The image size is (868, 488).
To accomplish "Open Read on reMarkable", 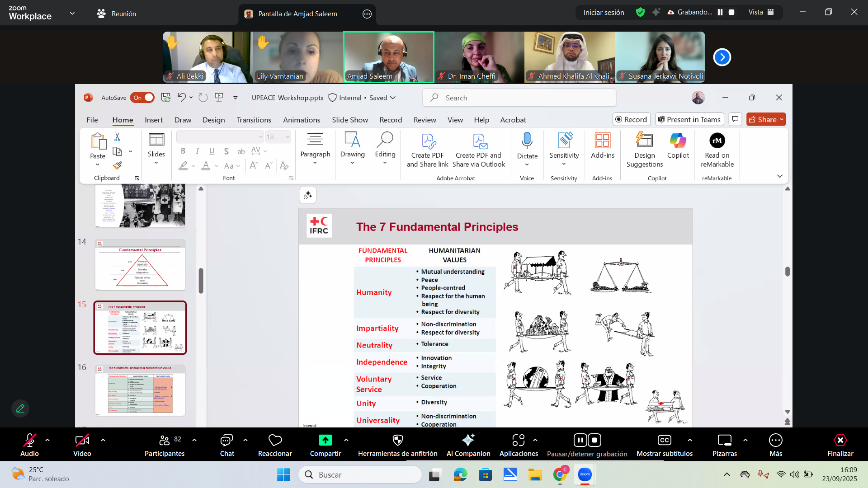I will [x=717, y=141].
